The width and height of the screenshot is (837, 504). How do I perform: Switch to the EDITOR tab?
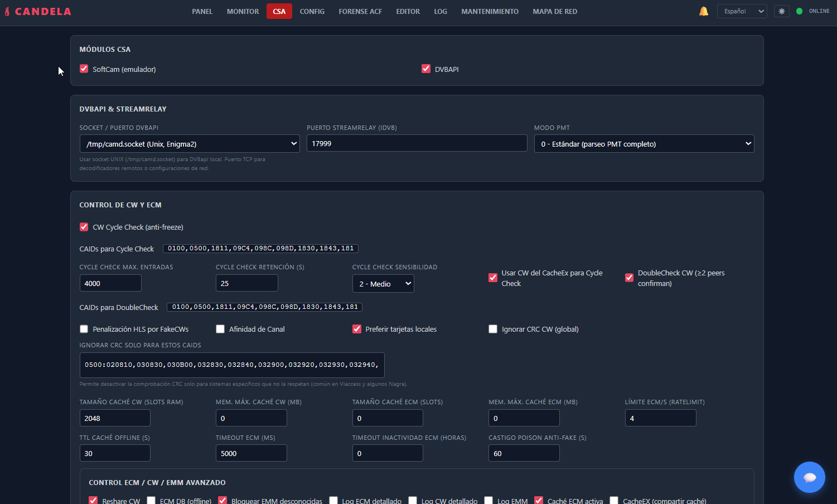(408, 11)
